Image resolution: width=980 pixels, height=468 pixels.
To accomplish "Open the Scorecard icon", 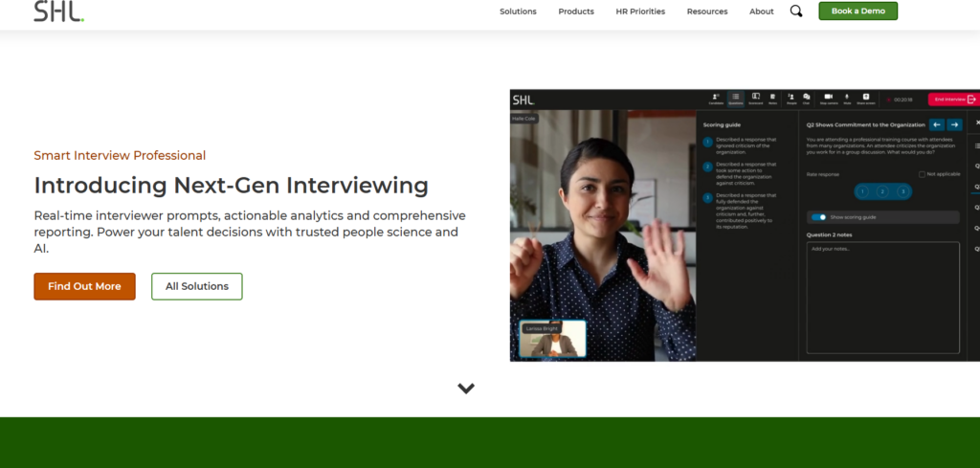I will pos(756,99).
